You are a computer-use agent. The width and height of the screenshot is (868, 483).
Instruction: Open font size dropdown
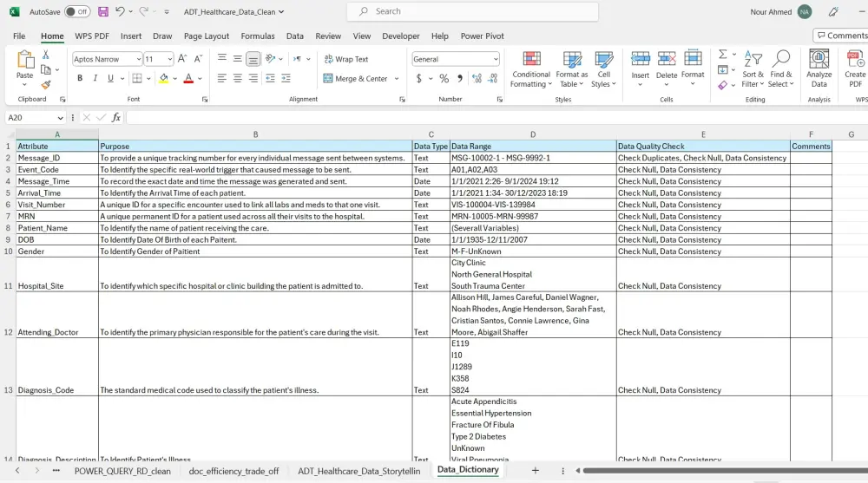pyautogui.click(x=169, y=59)
